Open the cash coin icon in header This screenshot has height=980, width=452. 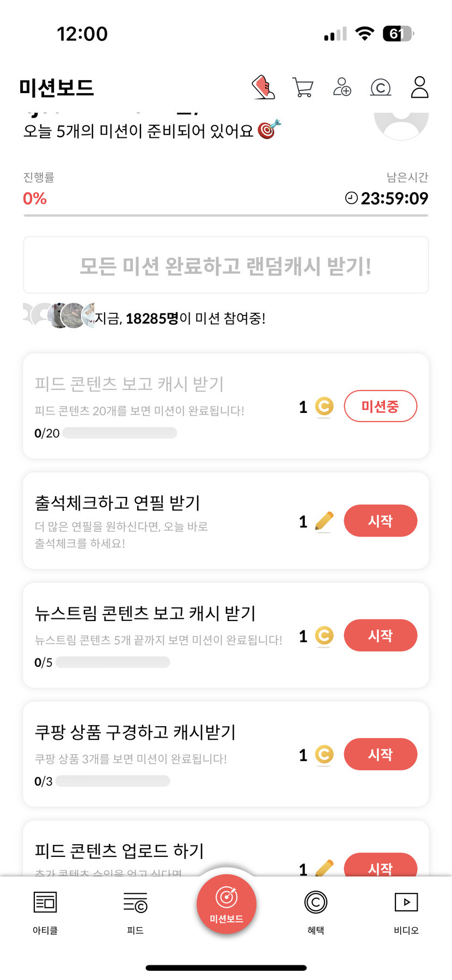point(381,87)
